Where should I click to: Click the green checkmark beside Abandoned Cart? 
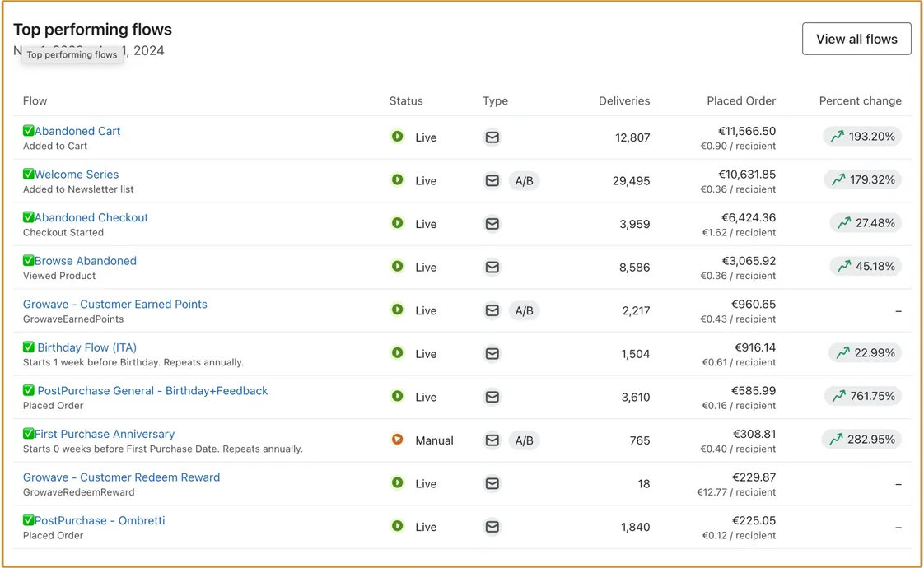coord(28,130)
